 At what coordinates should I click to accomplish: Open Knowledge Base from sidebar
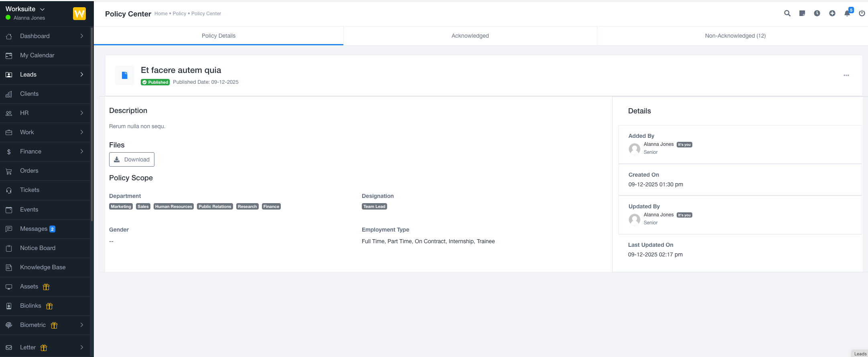pos(43,267)
